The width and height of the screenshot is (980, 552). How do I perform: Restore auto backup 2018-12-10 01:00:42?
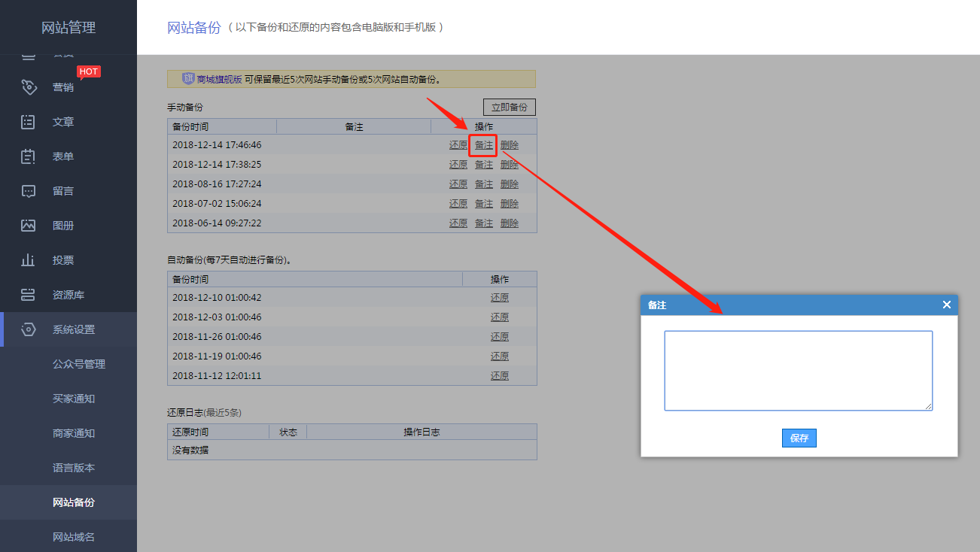(500, 298)
